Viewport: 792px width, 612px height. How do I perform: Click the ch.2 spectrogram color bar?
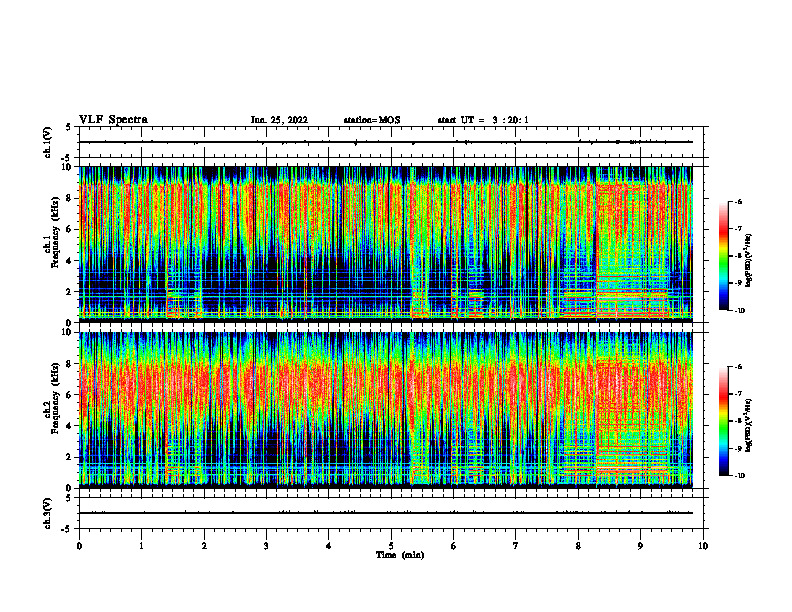pyautogui.click(x=723, y=421)
